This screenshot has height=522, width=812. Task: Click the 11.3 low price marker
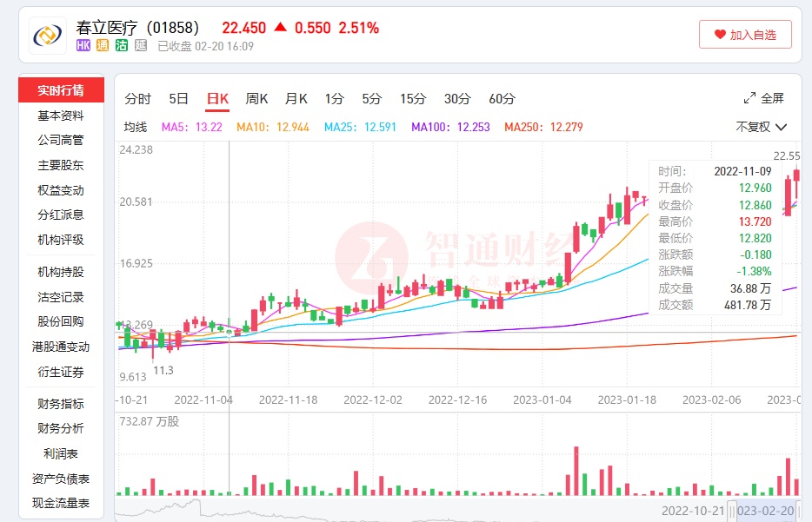coord(163,370)
